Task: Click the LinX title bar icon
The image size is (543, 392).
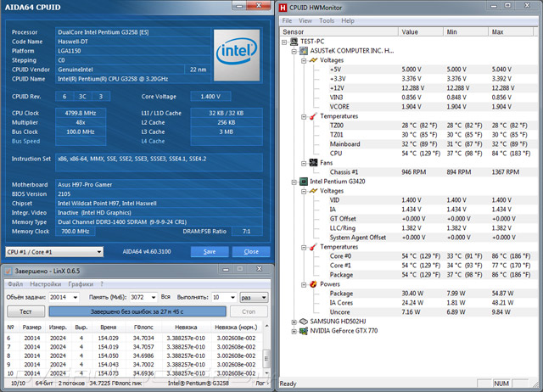Action: click(x=8, y=271)
